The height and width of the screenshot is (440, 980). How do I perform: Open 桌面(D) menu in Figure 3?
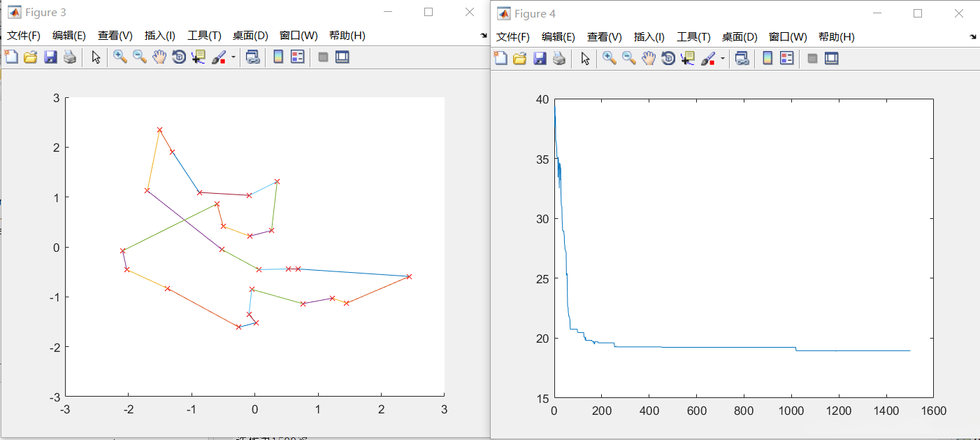[x=250, y=36]
